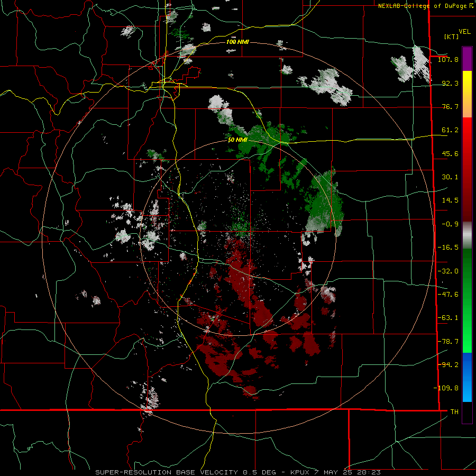Click the 45.6 velocity scale value

450,153
